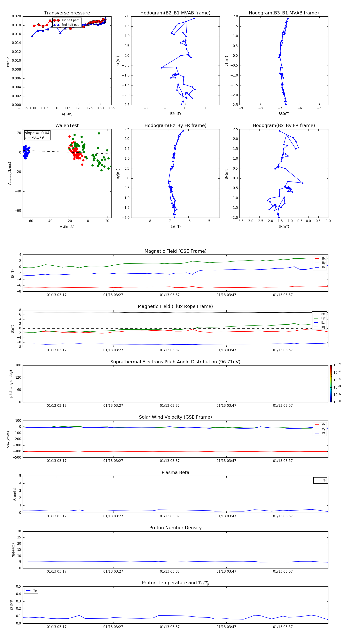This screenshot has height=644, width=351.
Task: Click the "V_remaining(km/s)" y-axis label
Action: point(10,173)
